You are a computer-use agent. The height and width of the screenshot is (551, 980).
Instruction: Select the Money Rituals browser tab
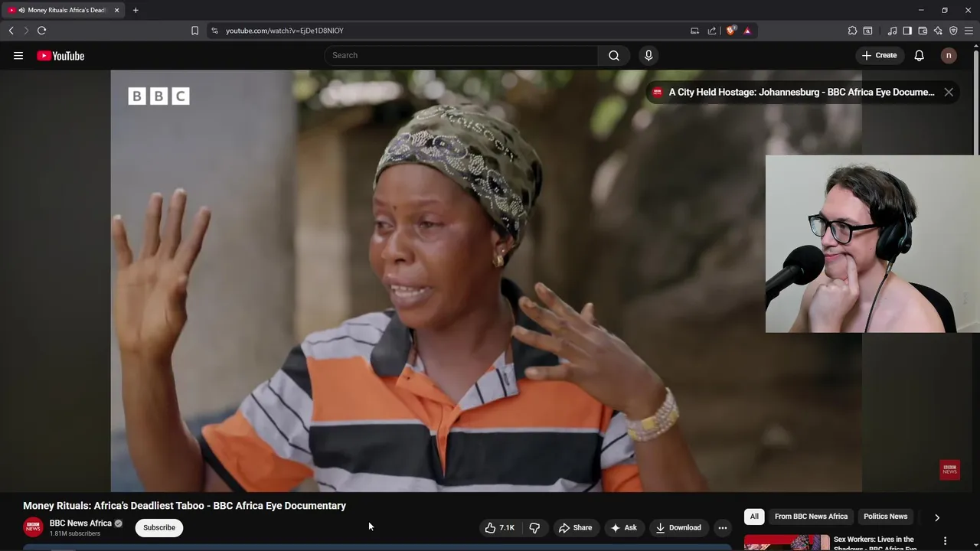tap(63, 10)
